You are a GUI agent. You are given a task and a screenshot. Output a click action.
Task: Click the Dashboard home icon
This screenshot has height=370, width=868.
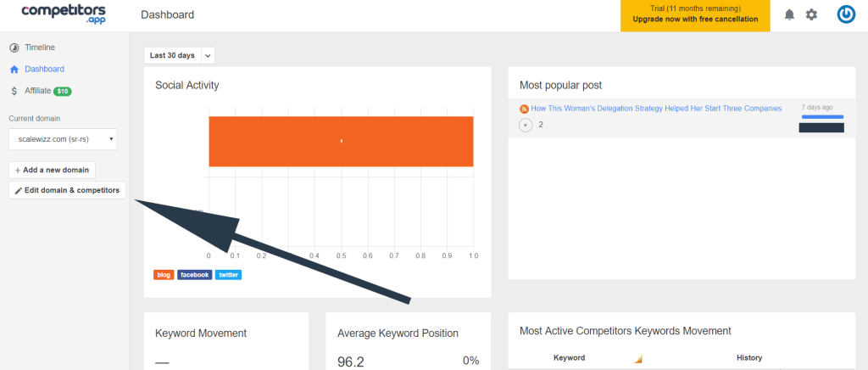pyautogui.click(x=14, y=70)
